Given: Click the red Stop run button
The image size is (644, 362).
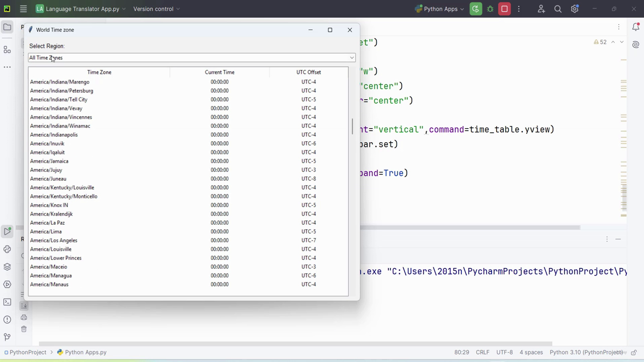Looking at the screenshot, I should pos(504,9).
